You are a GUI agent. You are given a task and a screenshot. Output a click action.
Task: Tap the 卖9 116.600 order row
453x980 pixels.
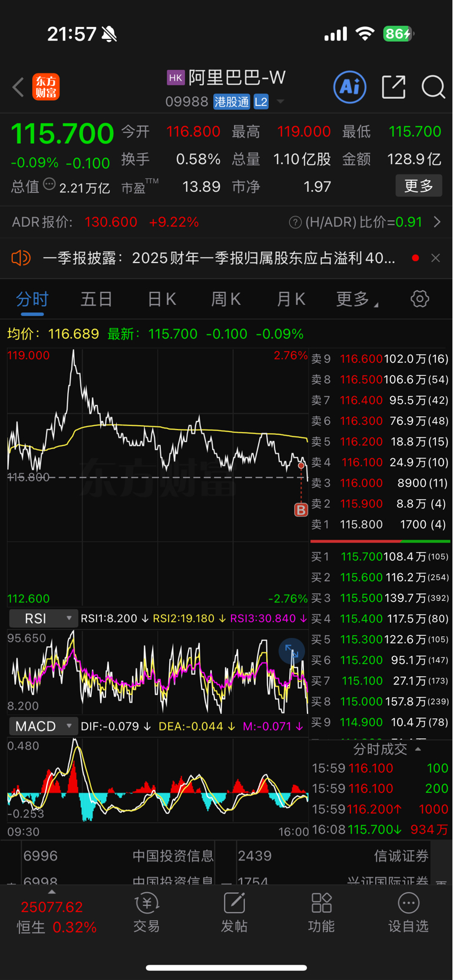pos(381,358)
